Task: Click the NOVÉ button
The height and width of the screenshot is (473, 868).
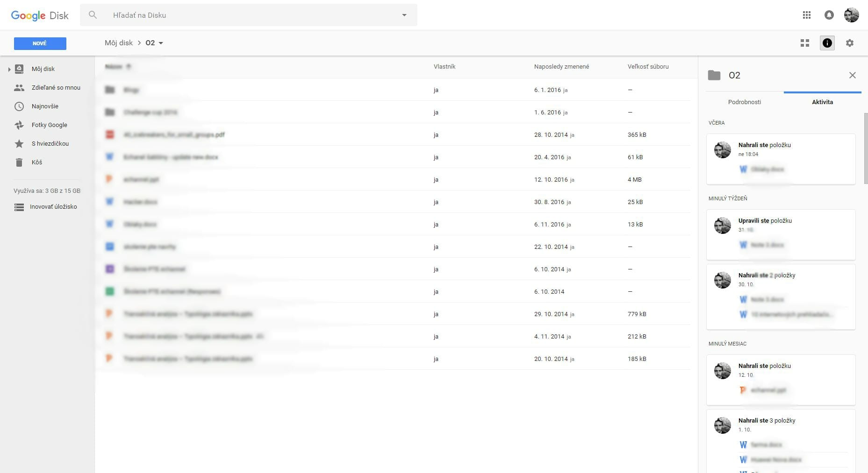Action: [x=40, y=43]
